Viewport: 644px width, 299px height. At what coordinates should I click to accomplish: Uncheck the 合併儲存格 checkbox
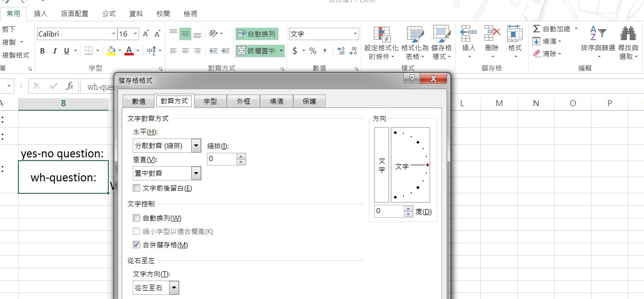(x=136, y=245)
